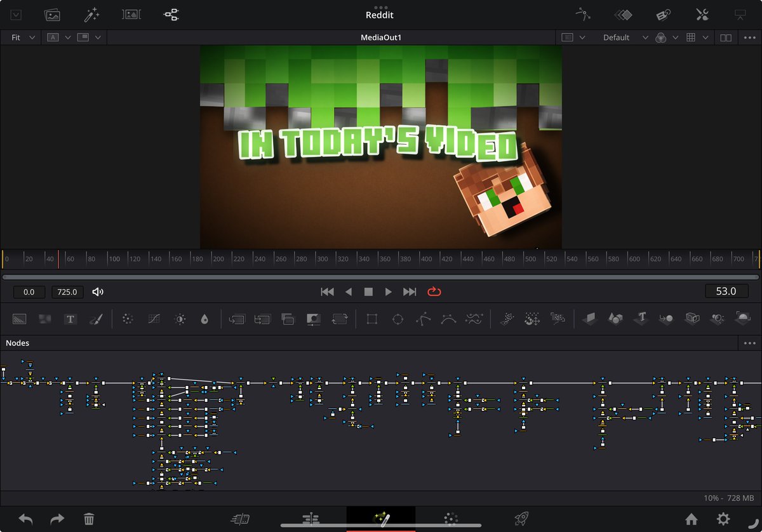Switch to the Deliver page rocket
Screen dimensions: 762x532
pos(521,519)
